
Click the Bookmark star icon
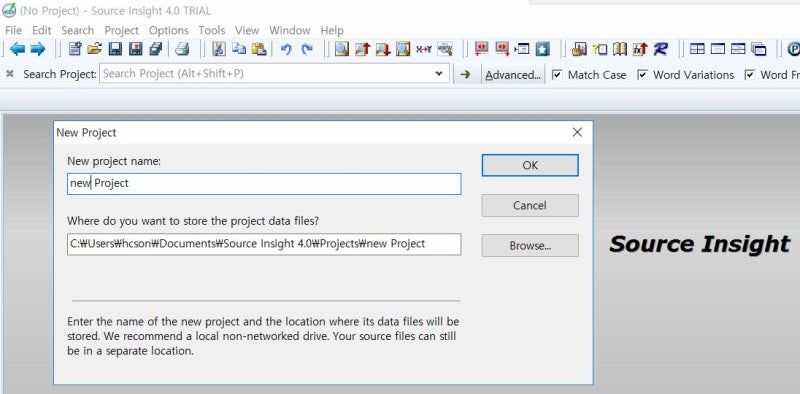(543, 49)
